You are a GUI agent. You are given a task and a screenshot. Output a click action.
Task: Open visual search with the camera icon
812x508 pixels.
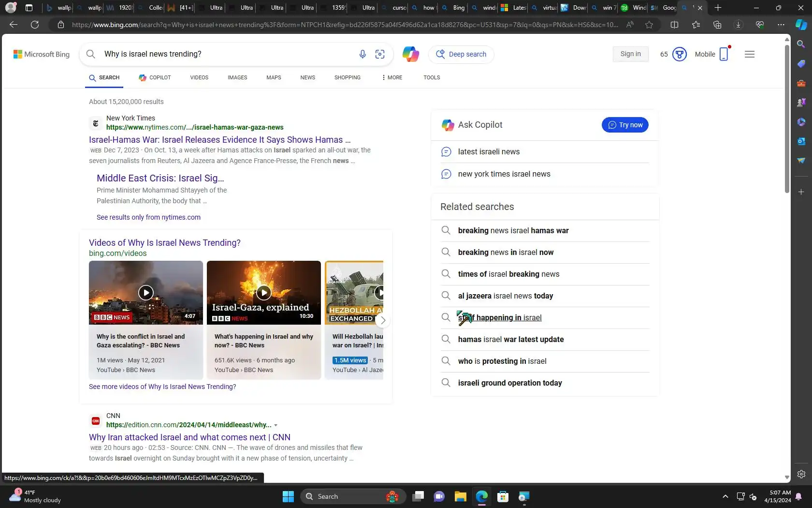(380, 54)
